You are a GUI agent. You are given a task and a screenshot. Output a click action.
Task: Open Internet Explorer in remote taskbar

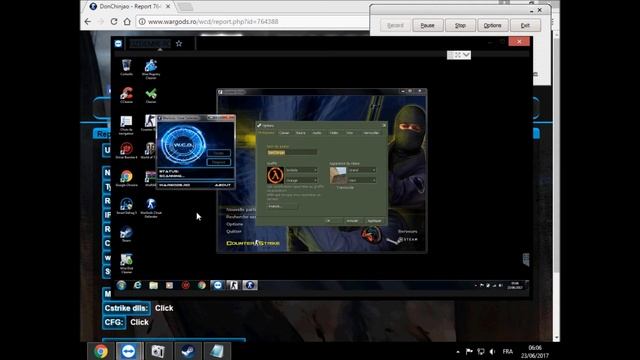point(137,285)
